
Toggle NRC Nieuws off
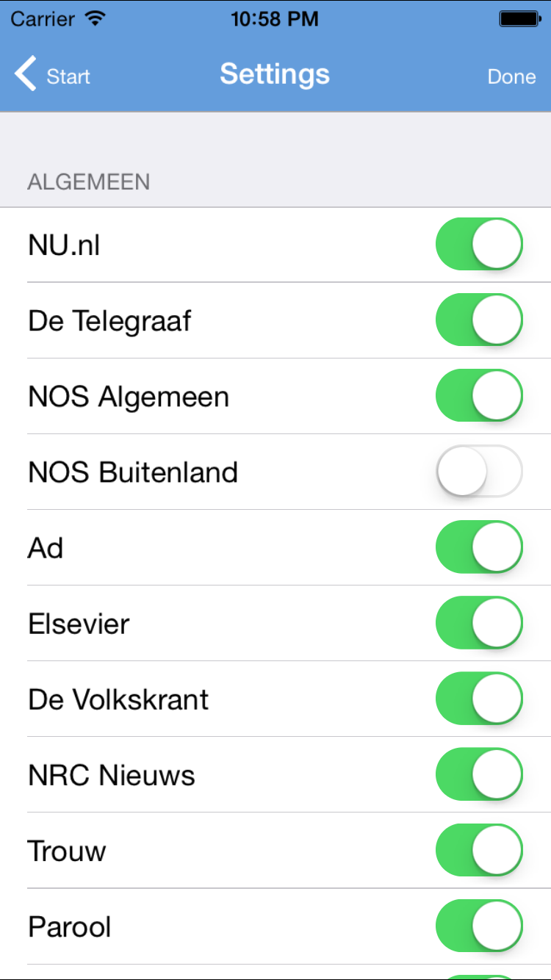point(479,774)
